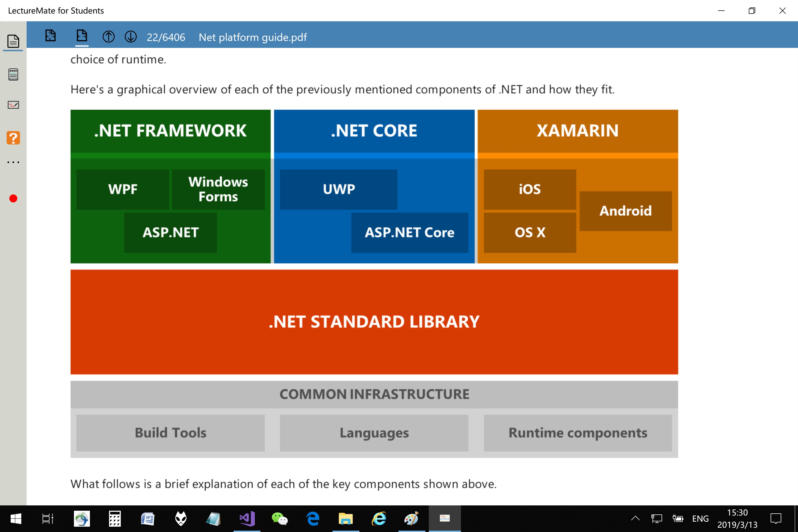This screenshot has width=798, height=532.
Task: Open WeChat from the taskbar
Action: (x=280, y=518)
